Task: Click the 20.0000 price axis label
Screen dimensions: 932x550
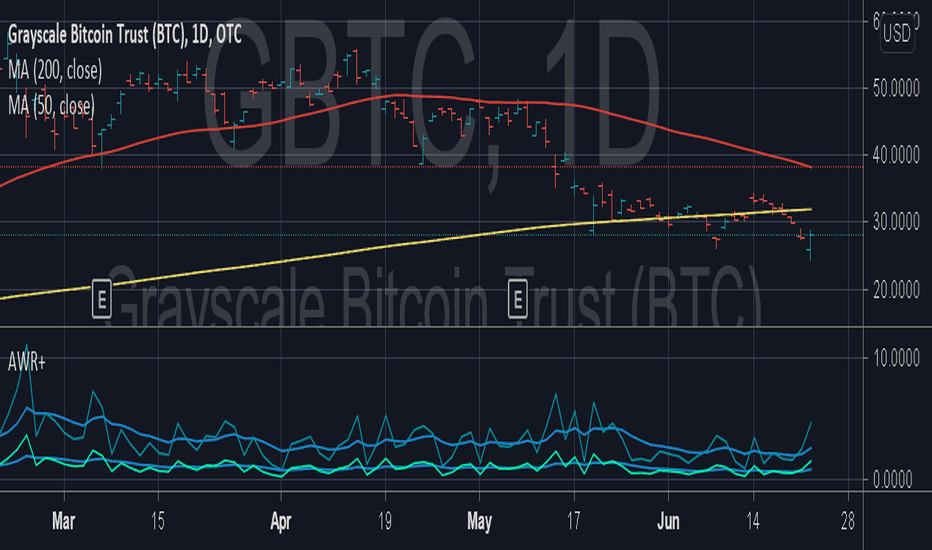Action: tap(896, 290)
